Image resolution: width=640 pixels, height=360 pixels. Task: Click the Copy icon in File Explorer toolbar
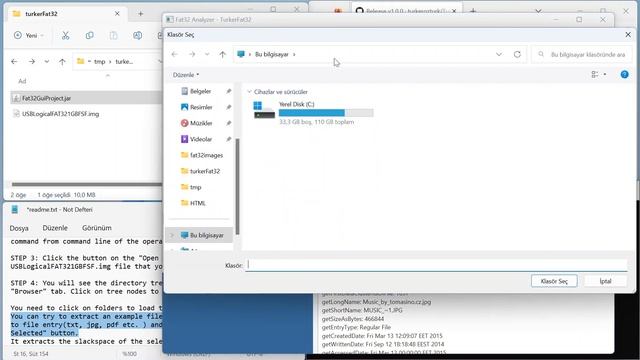coord(89,36)
